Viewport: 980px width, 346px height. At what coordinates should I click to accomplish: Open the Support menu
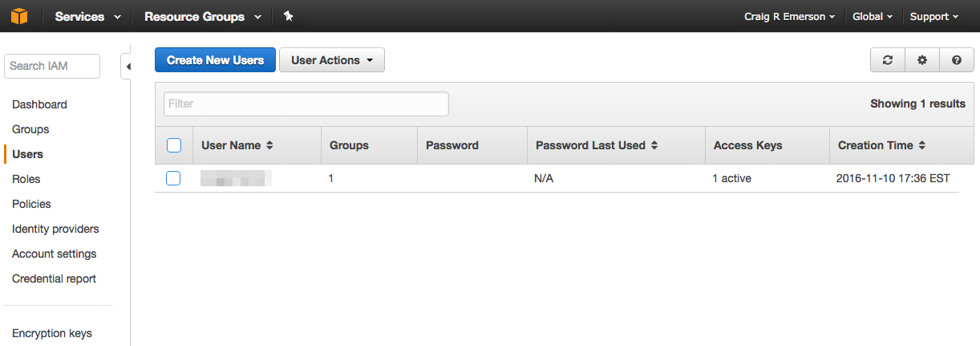tap(934, 16)
